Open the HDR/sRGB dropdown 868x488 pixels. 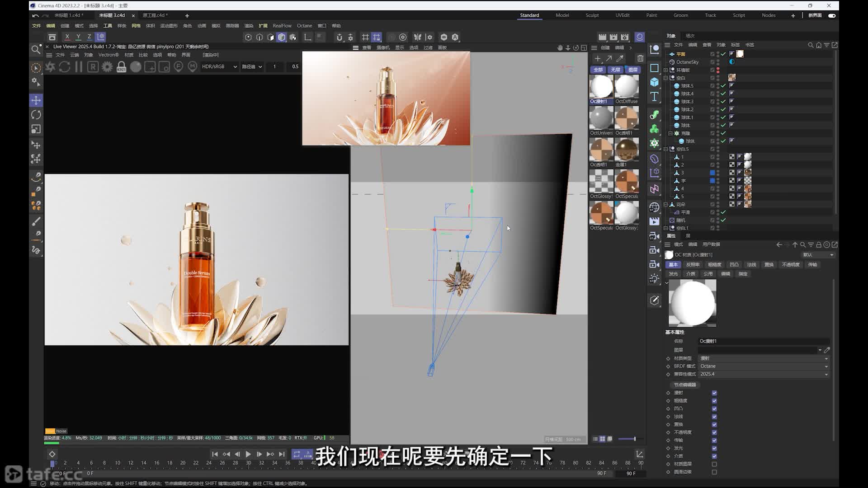[x=219, y=66]
